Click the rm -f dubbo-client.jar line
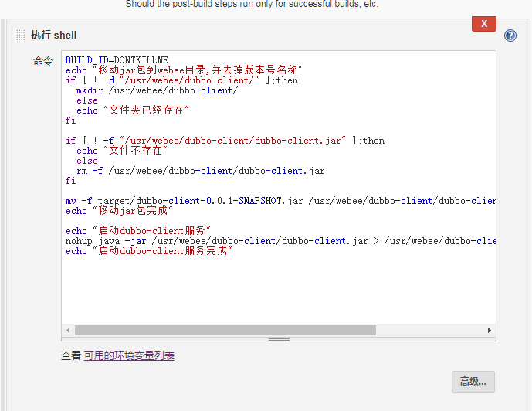Viewport: 532px width, 411px height. (200, 171)
